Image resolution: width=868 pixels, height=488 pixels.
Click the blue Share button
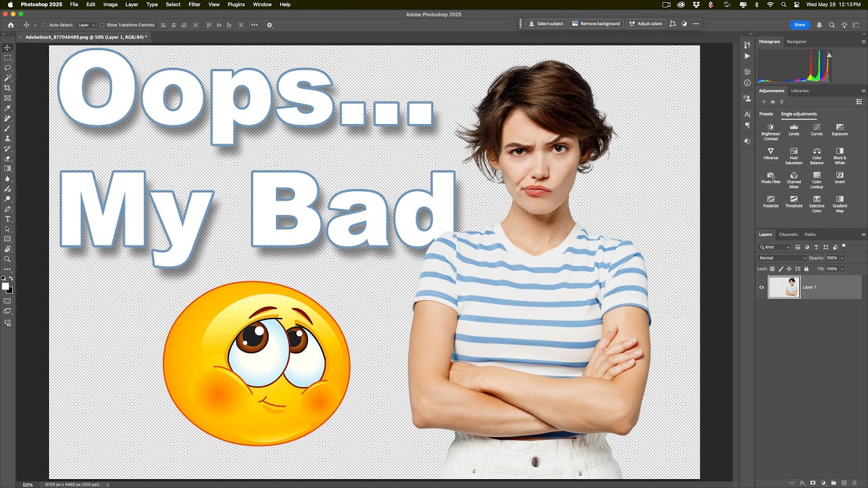coord(800,24)
